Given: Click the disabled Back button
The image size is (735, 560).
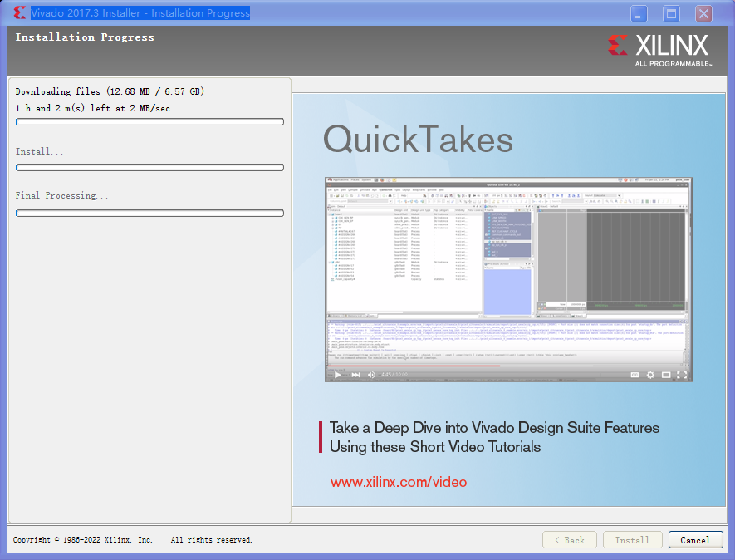Looking at the screenshot, I should [570, 540].
